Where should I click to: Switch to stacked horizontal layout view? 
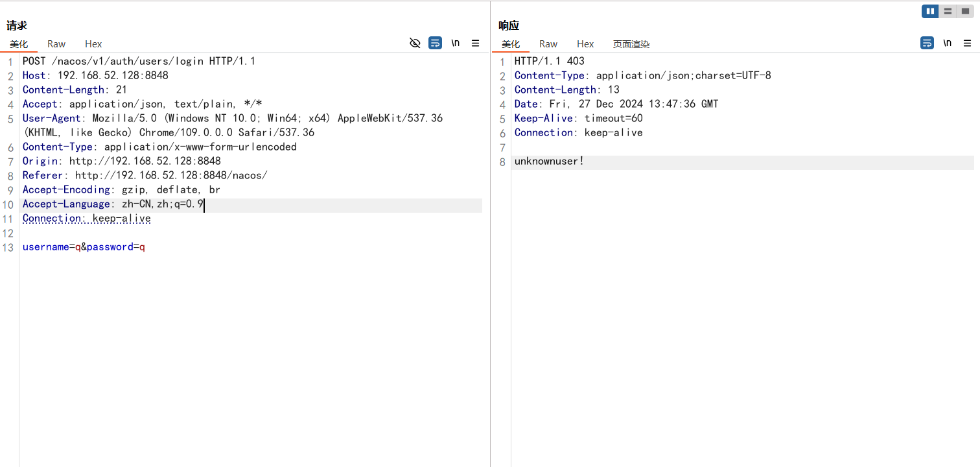(x=948, y=11)
